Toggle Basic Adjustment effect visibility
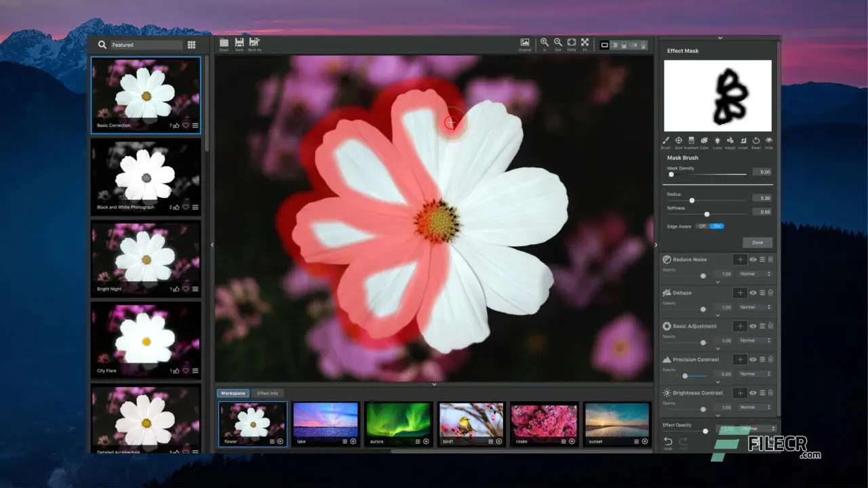Screen dimensions: 868x488 (x=753, y=326)
